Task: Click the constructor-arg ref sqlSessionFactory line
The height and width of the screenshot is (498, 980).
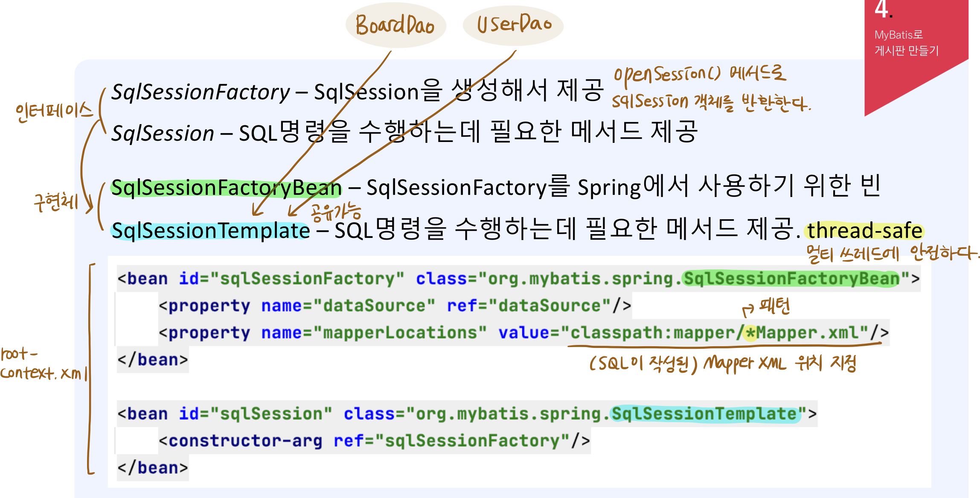Action: click(374, 441)
